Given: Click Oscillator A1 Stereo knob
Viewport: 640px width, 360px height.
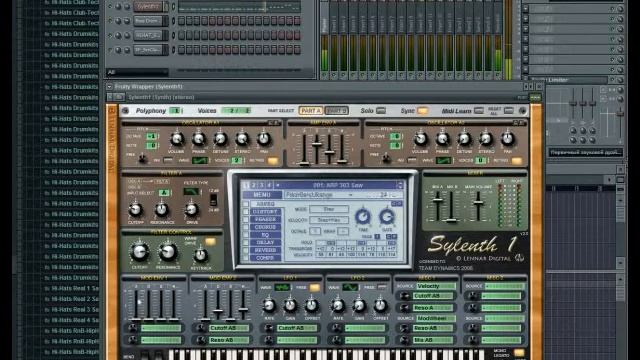Looking at the screenshot, I should (x=242, y=140).
